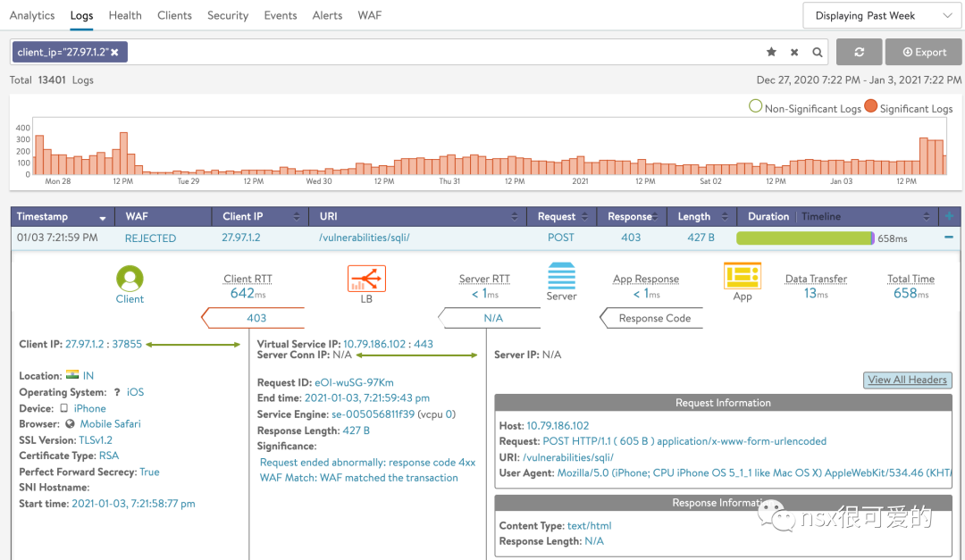Click the operating system question mark icon
This screenshot has height=560, width=965.
pos(116,392)
